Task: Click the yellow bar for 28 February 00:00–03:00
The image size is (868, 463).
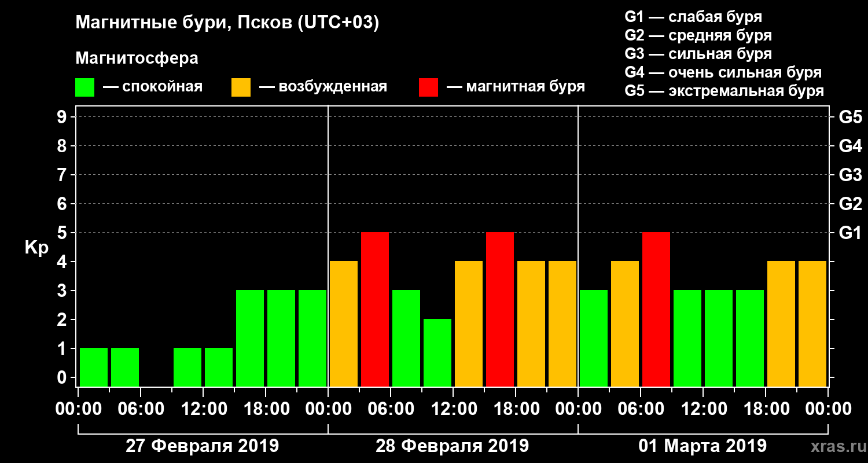Action: tap(344, 324)
